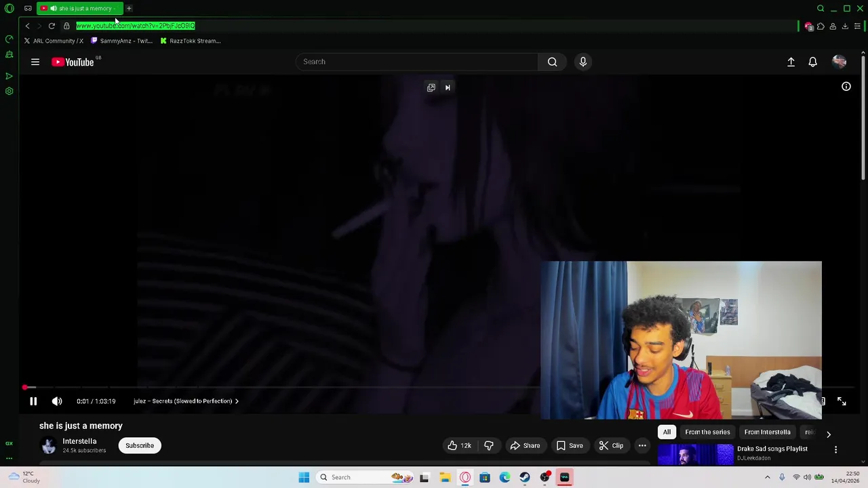Open the YouTube account avatar menu
This screenshot has width=868, height=488.
[x=839, y=62]
